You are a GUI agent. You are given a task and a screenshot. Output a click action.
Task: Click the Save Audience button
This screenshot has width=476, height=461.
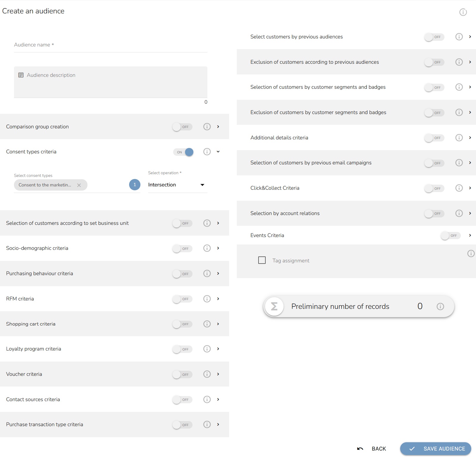(436, 449)
